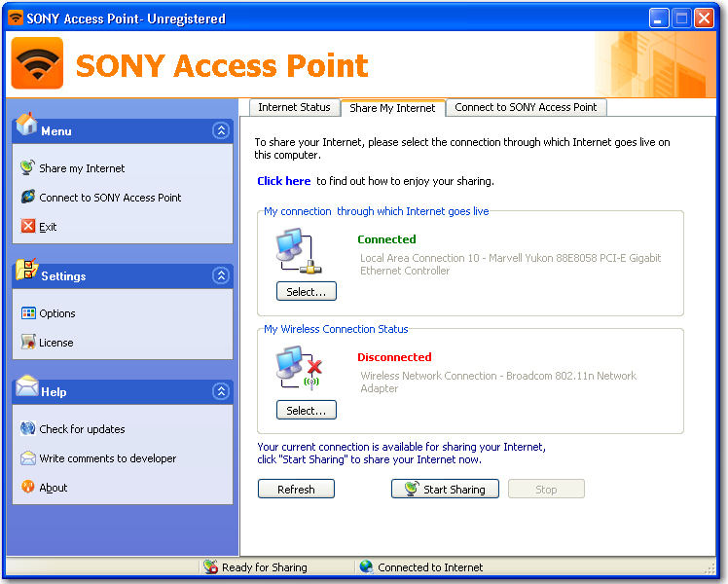Click the Refresh button
728x584 pixels.
tap(296, 489)
